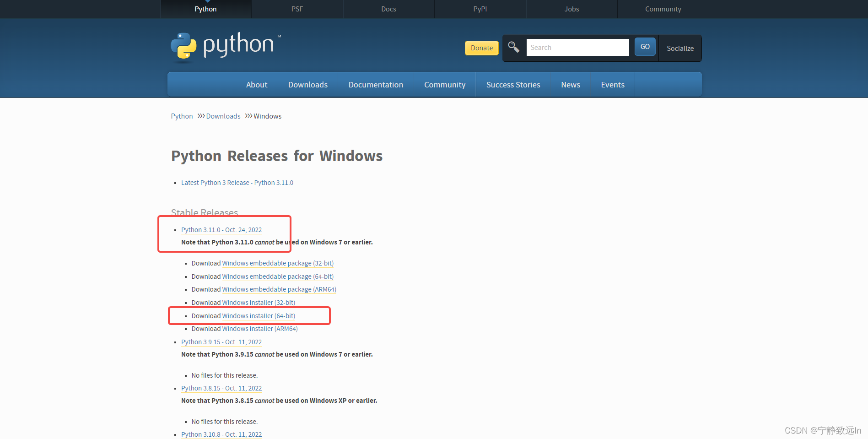Open Python 3.11.0 - Oct. 24, 2022 link
Screen dimensions: 868x439
pos(221,230)
